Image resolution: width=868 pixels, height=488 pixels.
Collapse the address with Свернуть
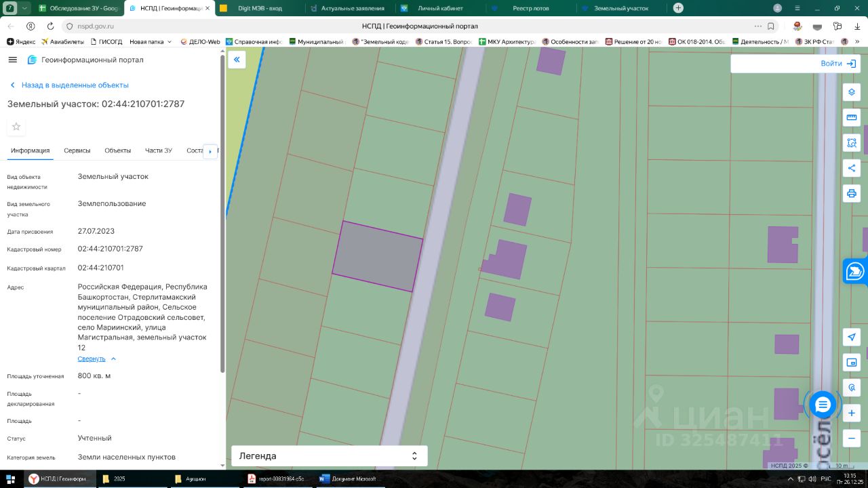[97, 359]
